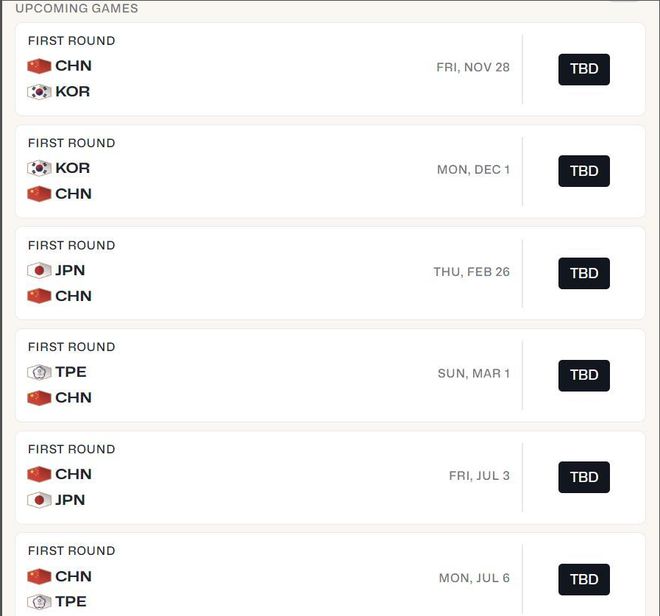Click Korea flag in Nov 28 game
Screen dimensions: 660x616
[39, 92]
